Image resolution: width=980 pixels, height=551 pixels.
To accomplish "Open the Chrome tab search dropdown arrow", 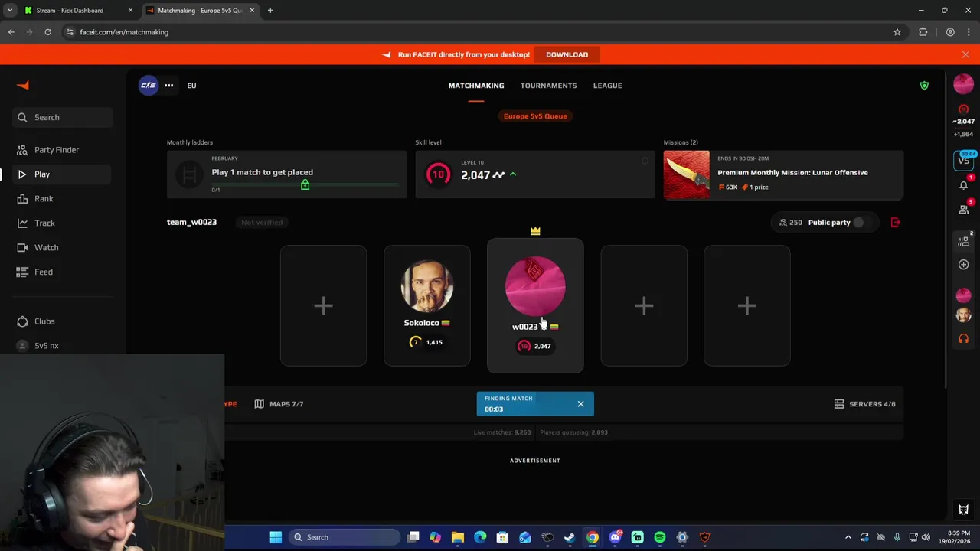I will point(11,11).
